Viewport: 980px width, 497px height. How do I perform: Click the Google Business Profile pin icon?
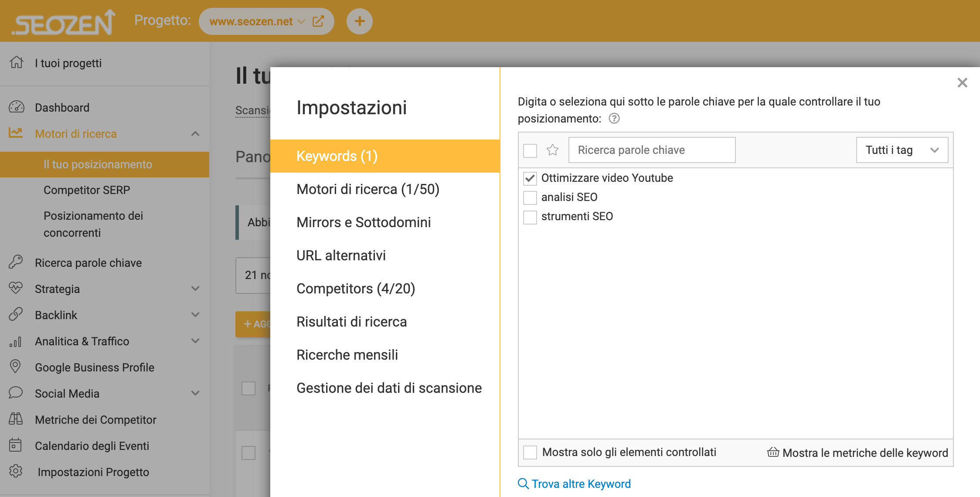(x=15, y=366)
